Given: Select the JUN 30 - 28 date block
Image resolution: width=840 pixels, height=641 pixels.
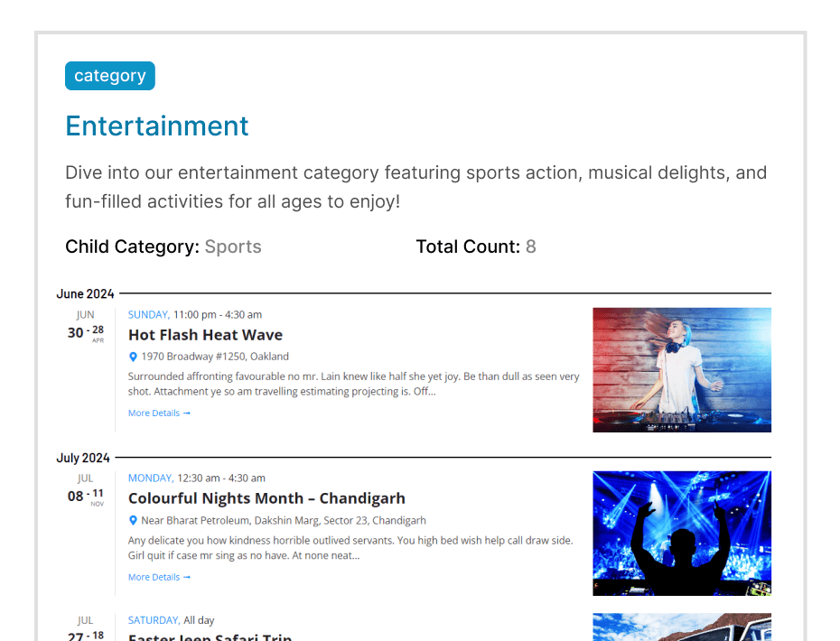Looking at the screenshot, I should (86, 329).
